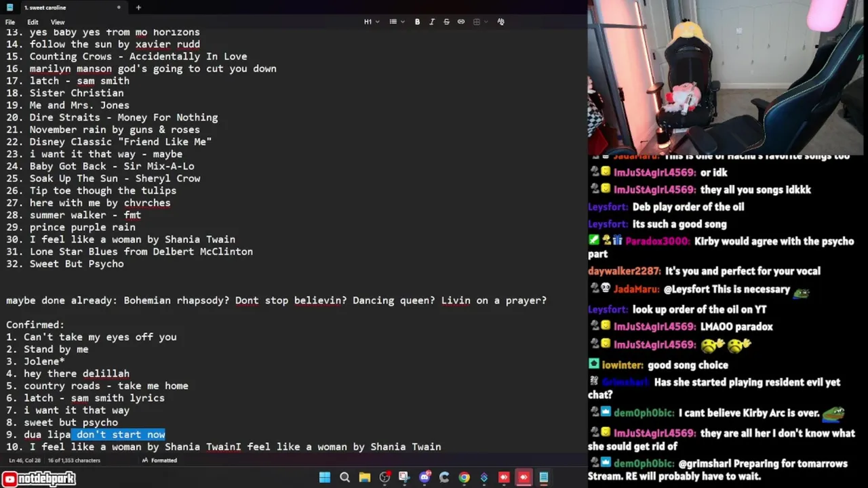Click line '20. Dire Straits - Money For Nothing'
Viewport: 868px width, 488px height.
click(x=112, y=117)
